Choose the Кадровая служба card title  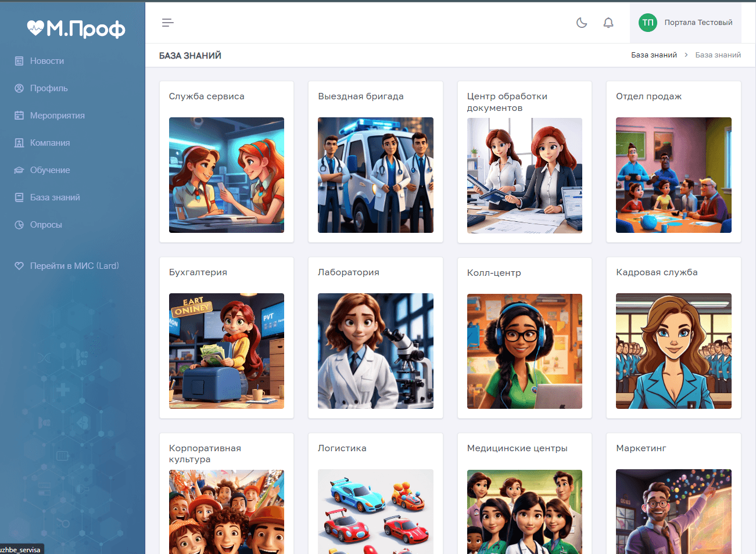(x=657, y=272)
